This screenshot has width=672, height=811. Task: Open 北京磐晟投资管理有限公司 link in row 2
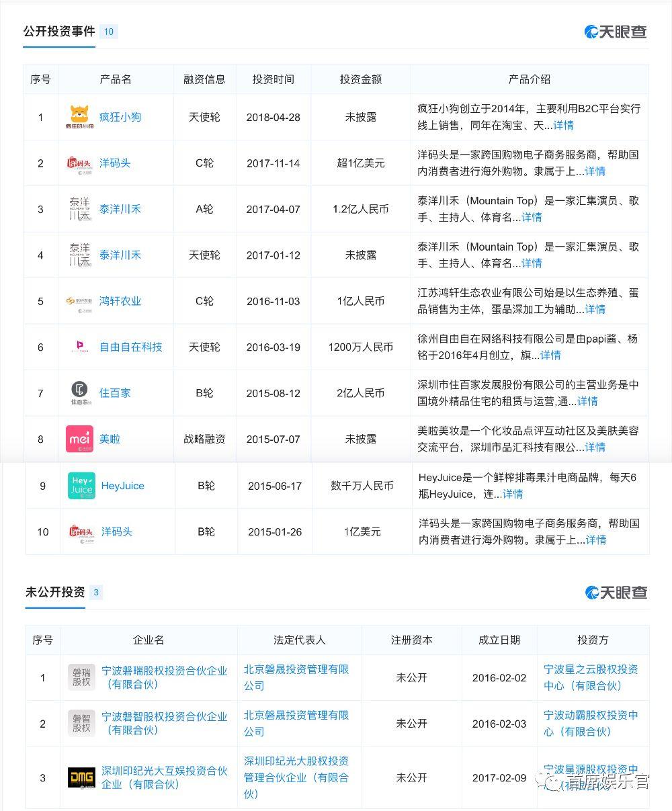(296, 723)
